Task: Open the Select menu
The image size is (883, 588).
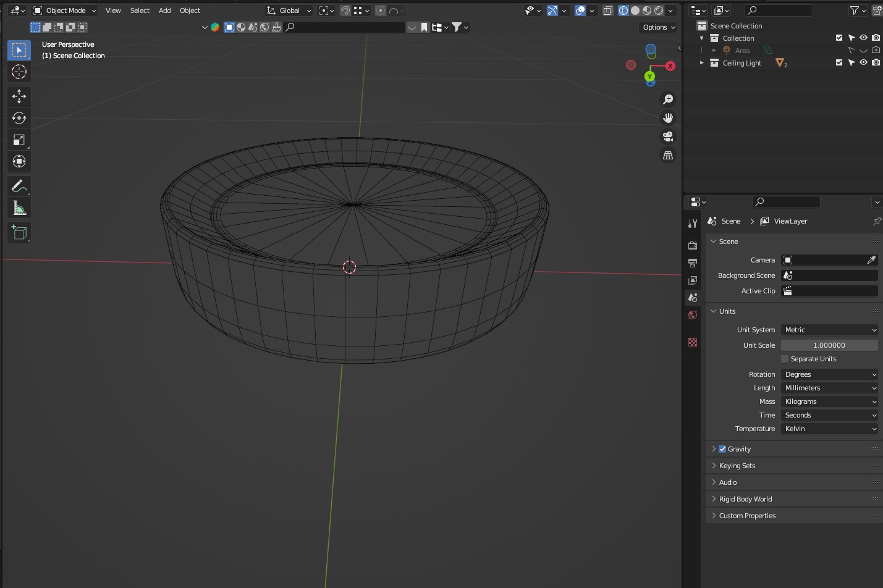Action: (x=140, y=10)
